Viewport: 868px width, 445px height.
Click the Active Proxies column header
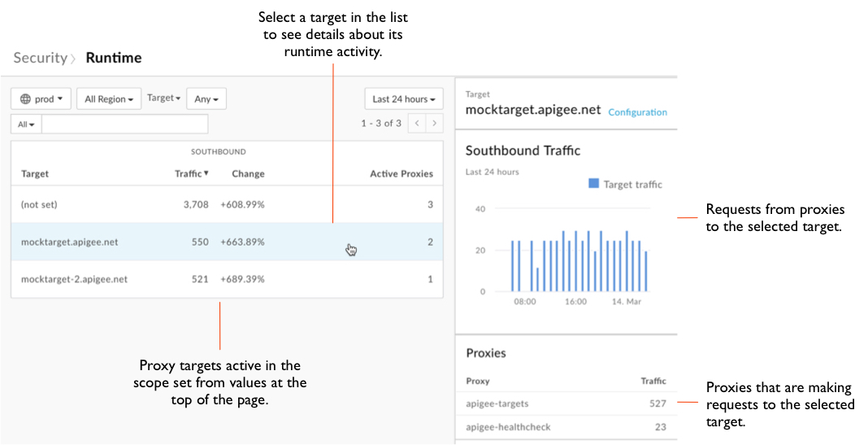pos(401,173)
